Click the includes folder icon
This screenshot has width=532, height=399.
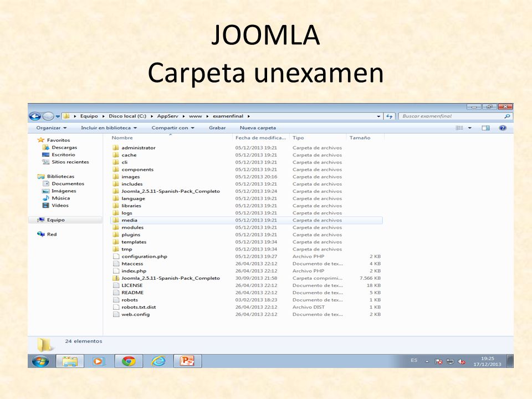(x=116, y=184)
